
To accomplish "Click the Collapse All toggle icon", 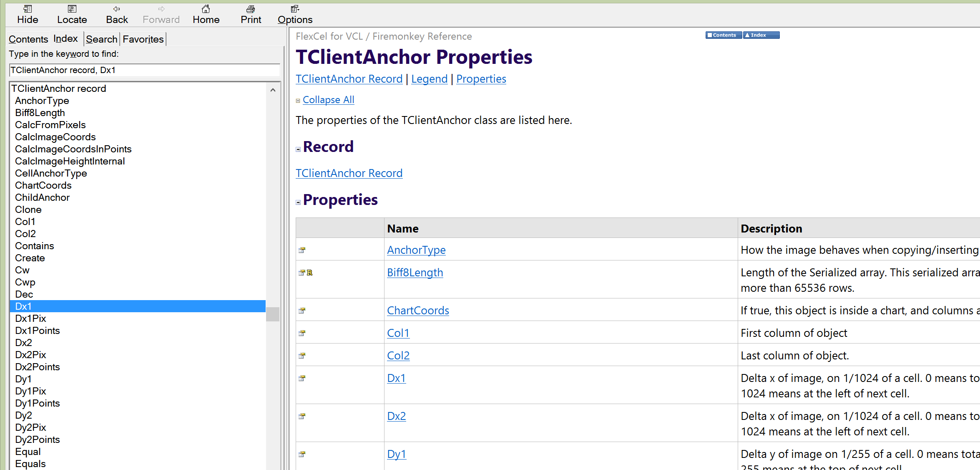I will tap(298, 101).
